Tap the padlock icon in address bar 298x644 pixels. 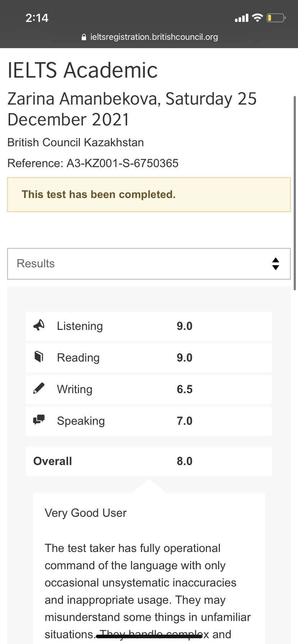pos(84,37)
